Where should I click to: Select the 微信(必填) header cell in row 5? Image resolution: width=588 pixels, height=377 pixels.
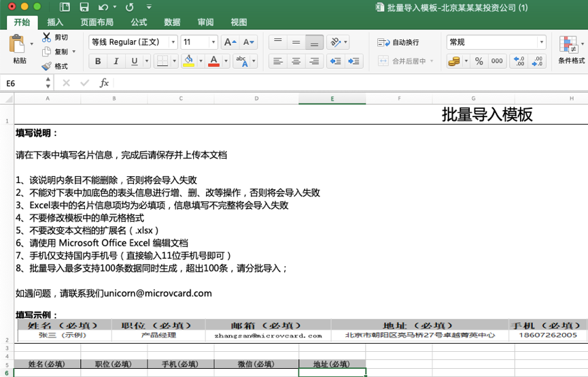click(256, 364)
